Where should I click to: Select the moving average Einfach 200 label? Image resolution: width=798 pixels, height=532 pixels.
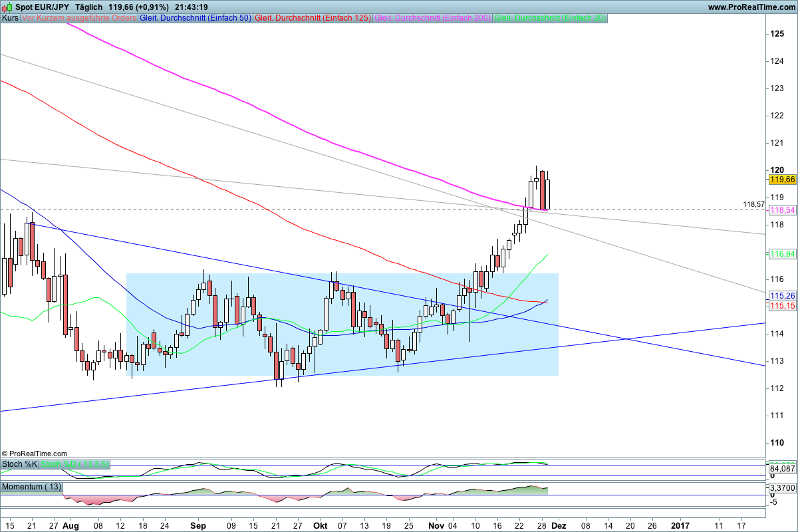pos(434,19)
